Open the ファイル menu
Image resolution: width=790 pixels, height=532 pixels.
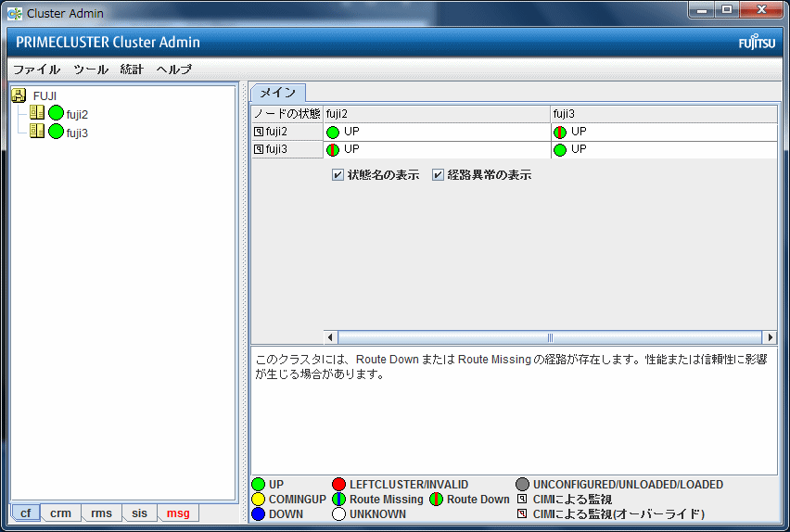[37, 70]
